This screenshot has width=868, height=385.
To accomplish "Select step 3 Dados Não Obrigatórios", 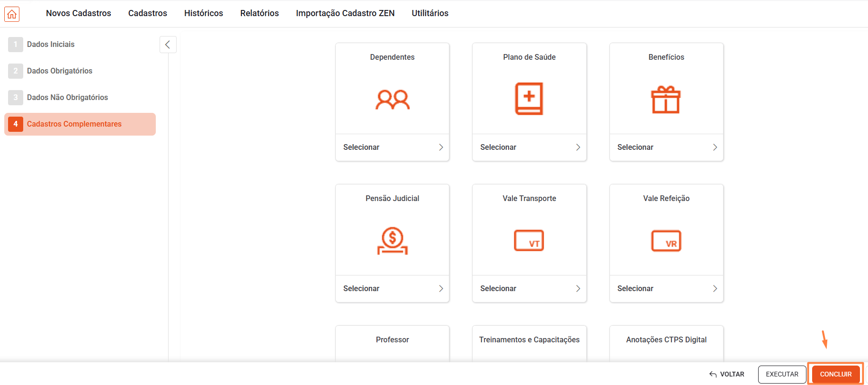I will point(67,98).
